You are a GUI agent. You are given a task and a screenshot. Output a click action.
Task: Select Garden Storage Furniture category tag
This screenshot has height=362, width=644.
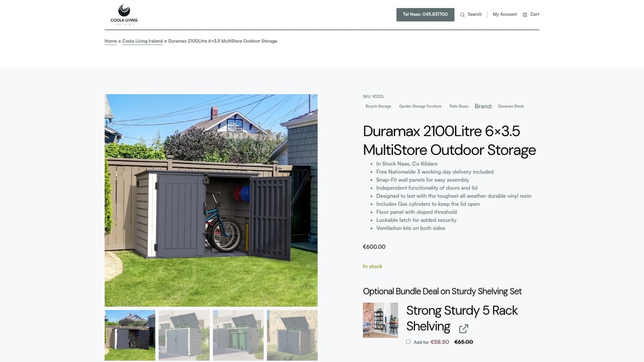tap(420, 106)
